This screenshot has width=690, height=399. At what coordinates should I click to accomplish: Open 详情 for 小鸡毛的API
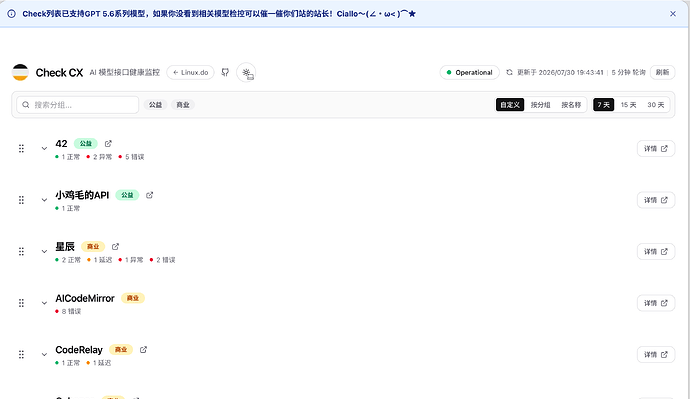tap(656, 200)
